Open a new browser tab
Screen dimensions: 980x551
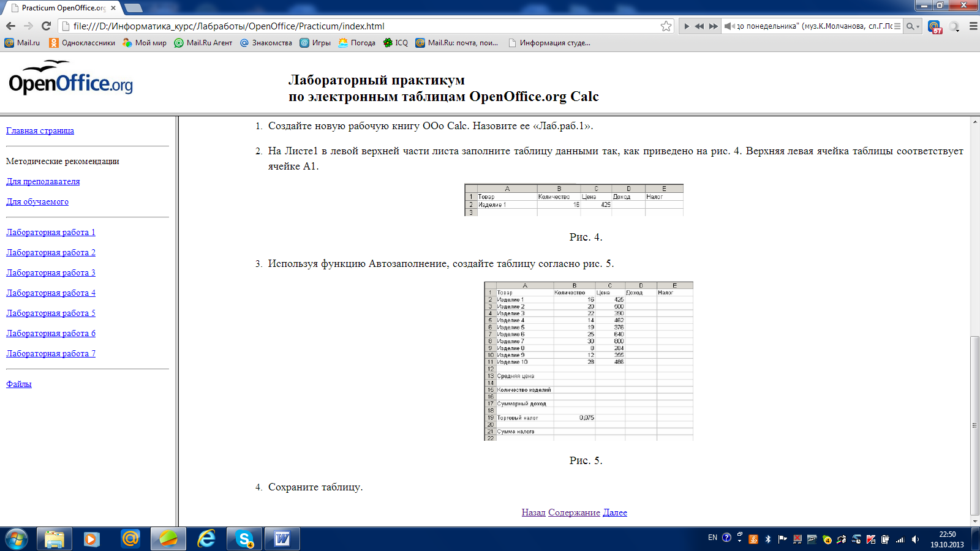tap(134, 8)
